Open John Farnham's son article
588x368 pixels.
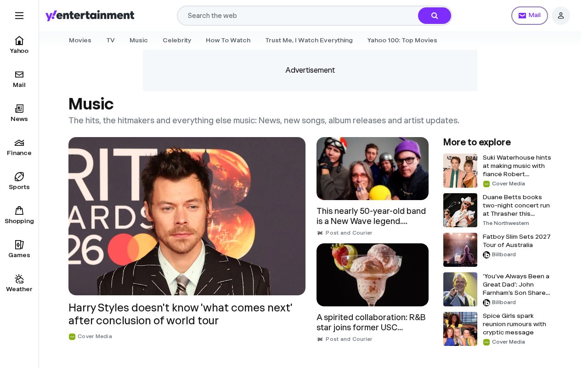(x=517, y=284)
